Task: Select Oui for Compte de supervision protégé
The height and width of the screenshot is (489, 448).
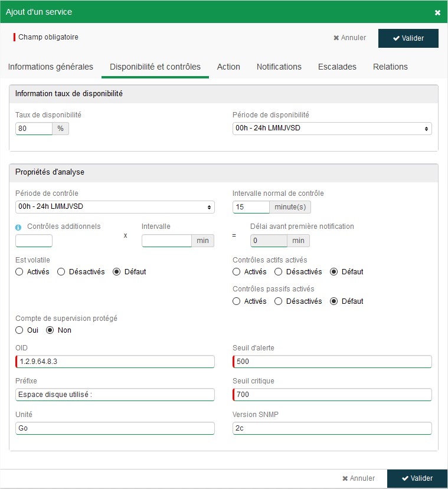Action: tap(19, 330)
